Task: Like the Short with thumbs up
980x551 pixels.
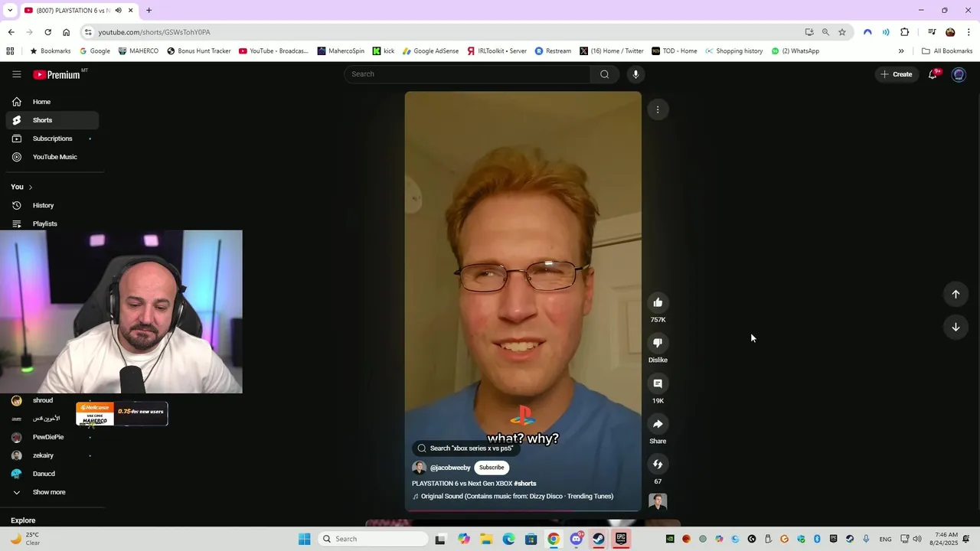Action: click(658, 302)
